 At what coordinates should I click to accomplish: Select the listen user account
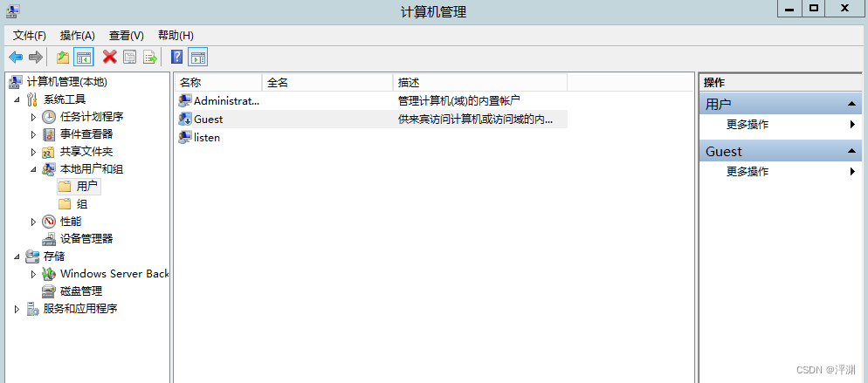pyautogui.click(x=199, y=138)
